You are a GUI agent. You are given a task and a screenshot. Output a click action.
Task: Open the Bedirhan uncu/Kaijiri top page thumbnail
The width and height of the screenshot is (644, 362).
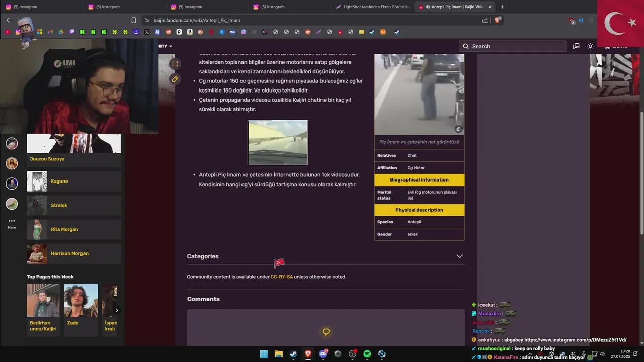pyautogui.click(x=43, y=300)
